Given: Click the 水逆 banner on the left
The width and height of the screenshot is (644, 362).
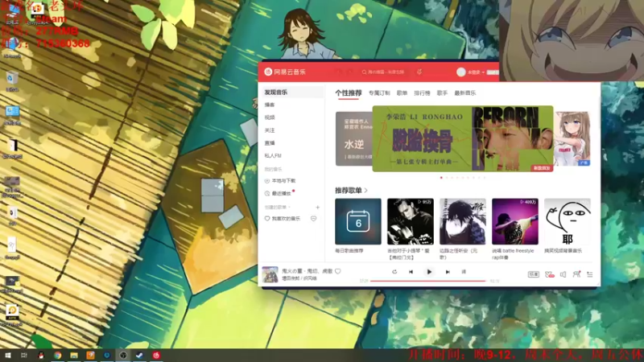Looking at the screenshot, I should click(x=353, y=138).
